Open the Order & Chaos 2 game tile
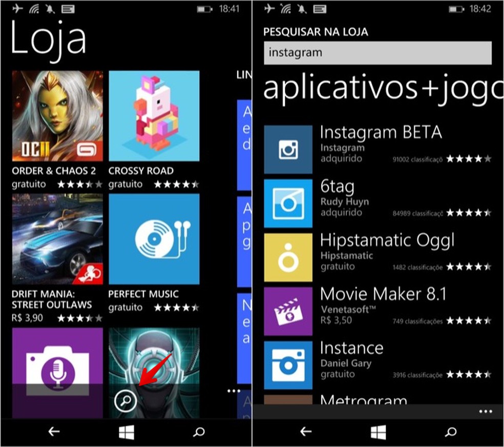This screenshot has height=447, width=504. click(57, 116)
